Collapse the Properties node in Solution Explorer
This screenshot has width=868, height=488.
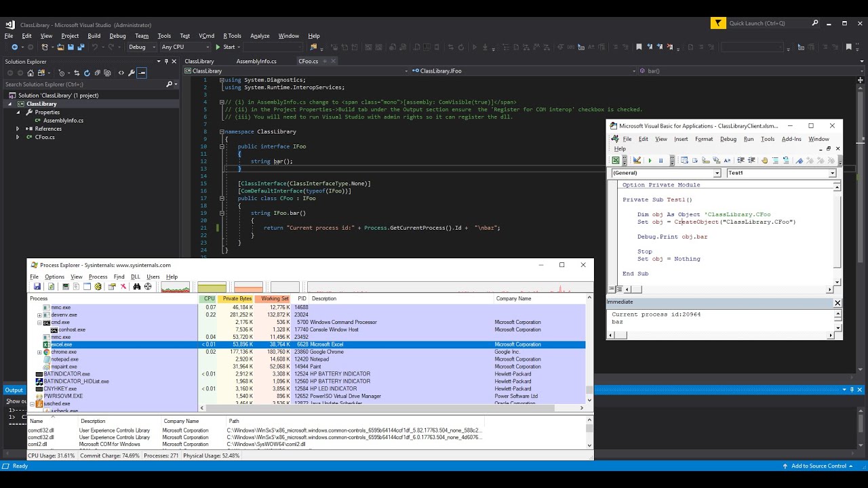(x=18, y=112)
